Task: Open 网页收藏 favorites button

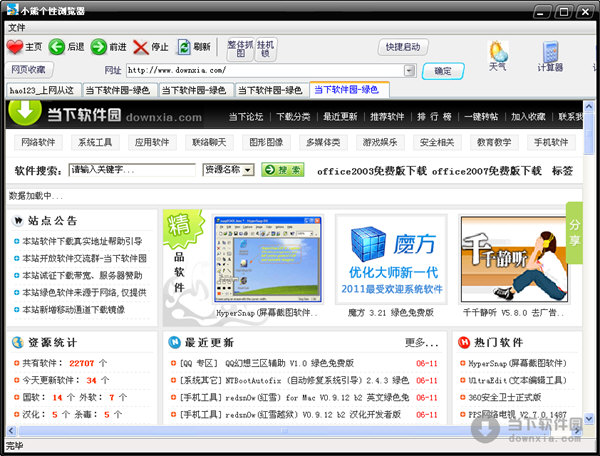Action: (x=29, y=70)
